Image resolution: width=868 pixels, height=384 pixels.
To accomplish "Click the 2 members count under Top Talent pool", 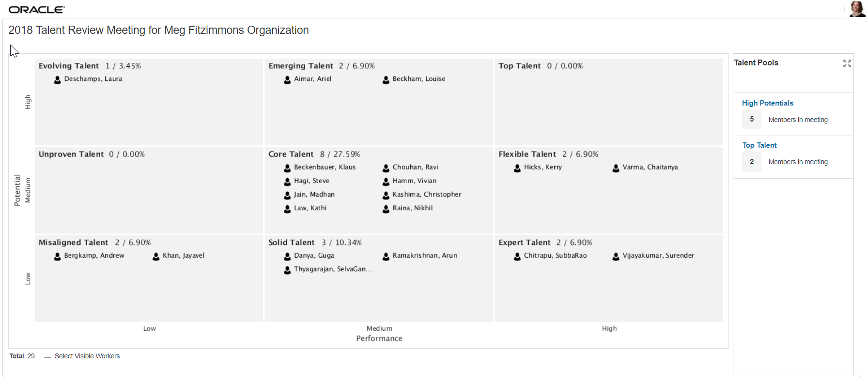I will pyautogui.click(x=751, y=162).
